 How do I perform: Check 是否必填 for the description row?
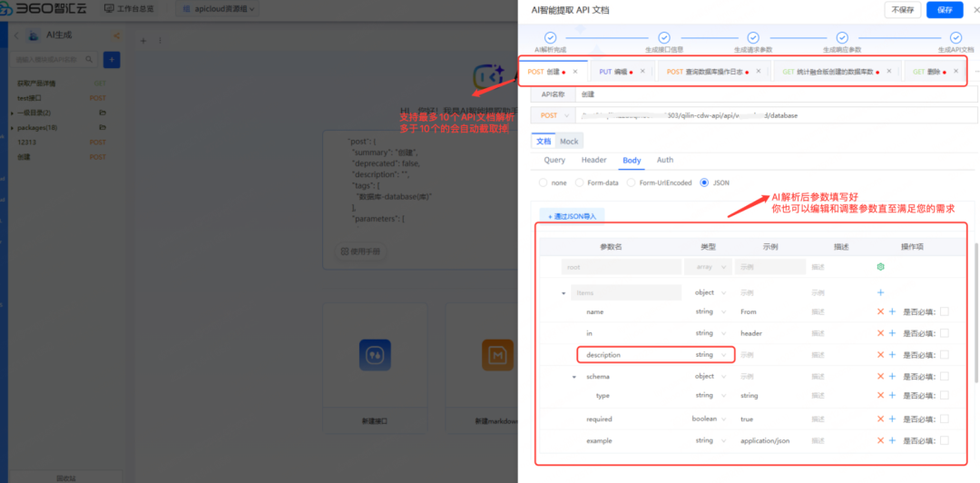pos(945,355)
